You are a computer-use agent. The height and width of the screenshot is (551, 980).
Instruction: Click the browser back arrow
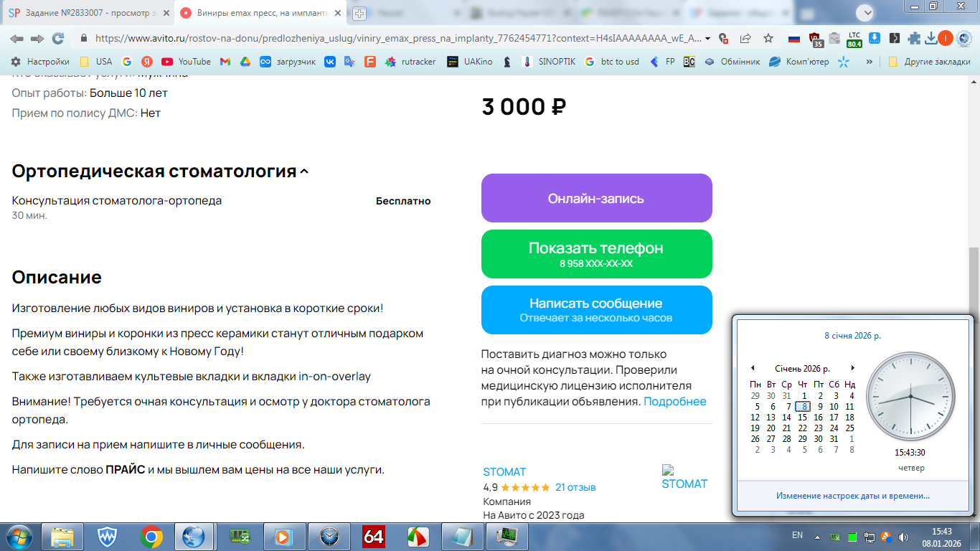17,38
